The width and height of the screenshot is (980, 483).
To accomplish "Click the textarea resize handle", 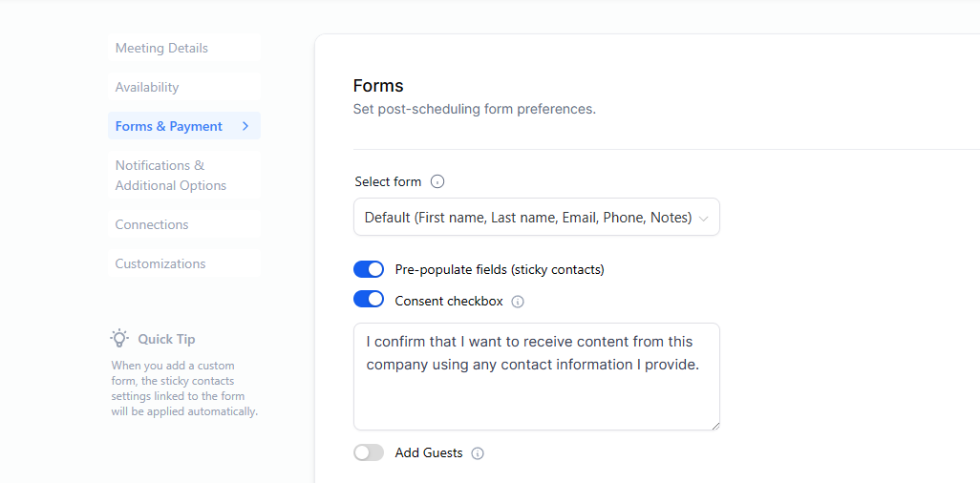I will 714,425.
